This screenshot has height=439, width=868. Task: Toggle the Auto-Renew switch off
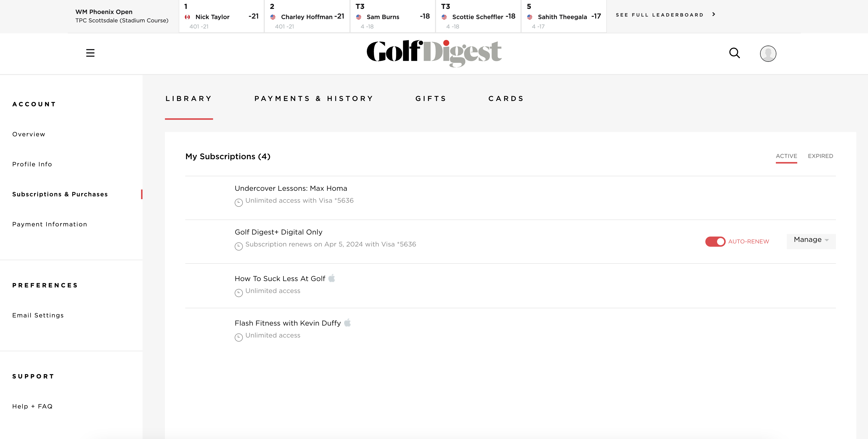click(x=715, y=241)
